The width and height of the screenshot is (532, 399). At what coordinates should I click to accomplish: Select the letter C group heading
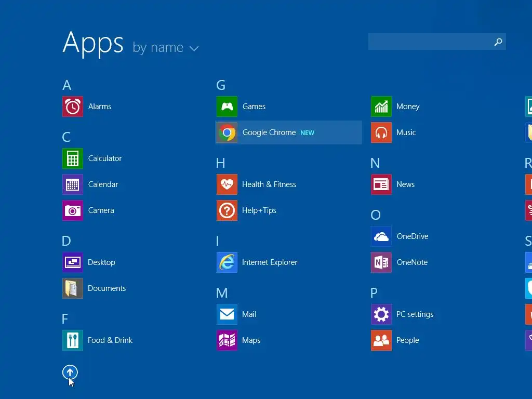click(66, 137)
